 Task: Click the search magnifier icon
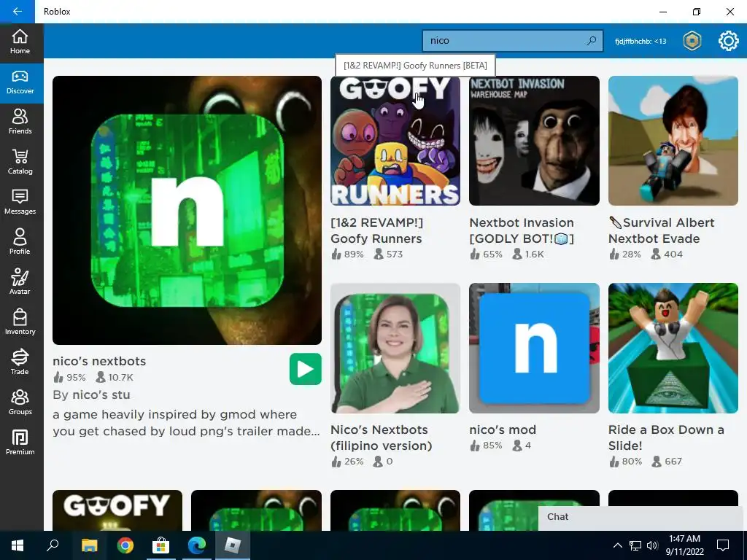tap(591, 41)
